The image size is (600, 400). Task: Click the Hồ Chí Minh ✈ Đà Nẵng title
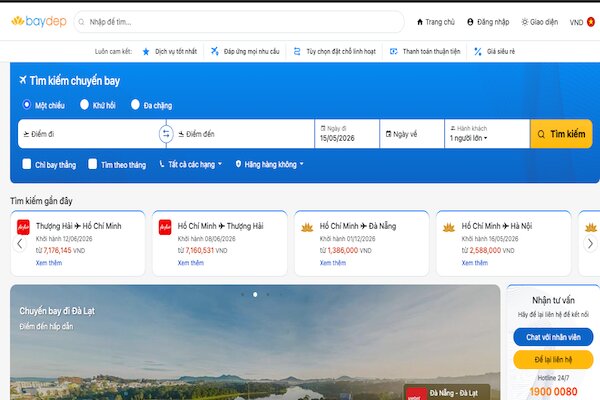point(358,226)
